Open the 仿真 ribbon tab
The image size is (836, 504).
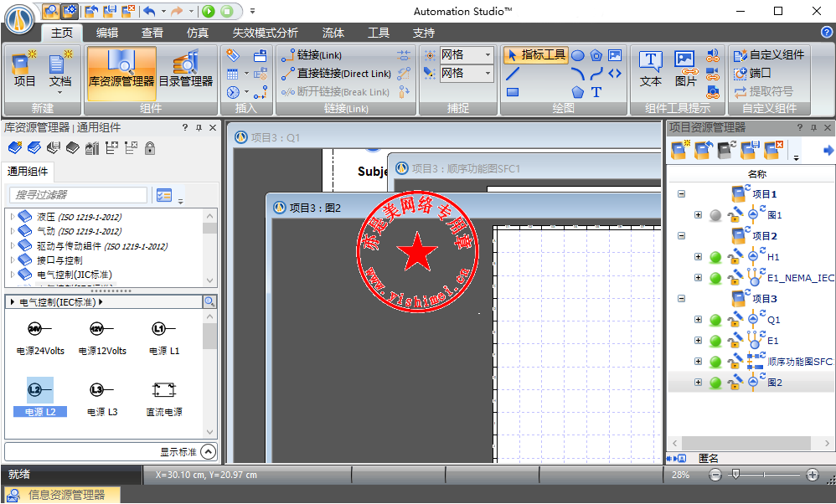[x=197, y=33]
